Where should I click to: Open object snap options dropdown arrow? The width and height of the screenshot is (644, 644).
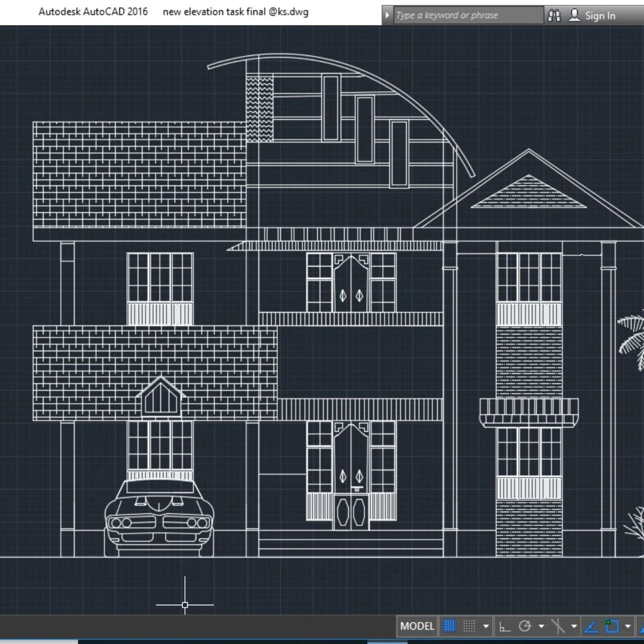pos(628,626)
